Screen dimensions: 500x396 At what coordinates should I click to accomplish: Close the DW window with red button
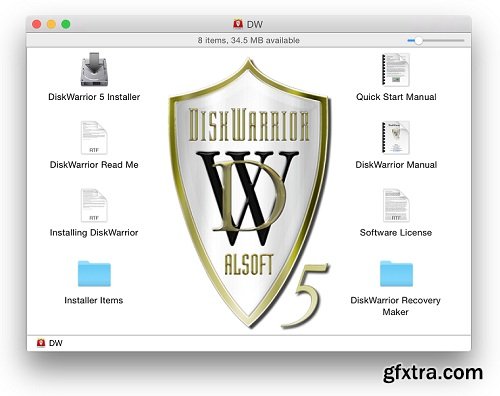click(x=37, y=24)
